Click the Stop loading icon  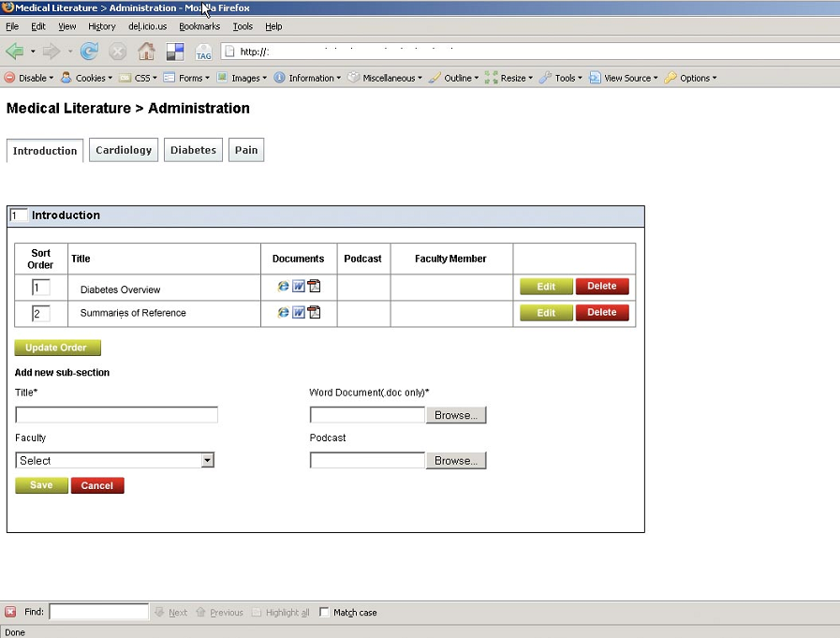(117, 52)
